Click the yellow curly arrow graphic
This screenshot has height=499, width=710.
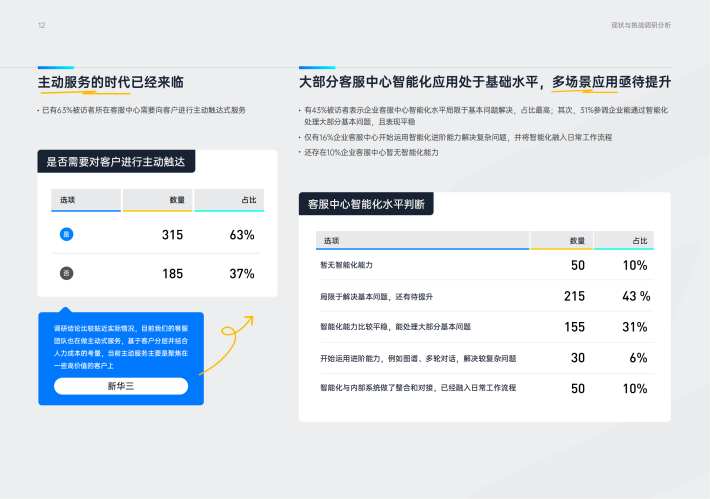[x=228, y=345]
